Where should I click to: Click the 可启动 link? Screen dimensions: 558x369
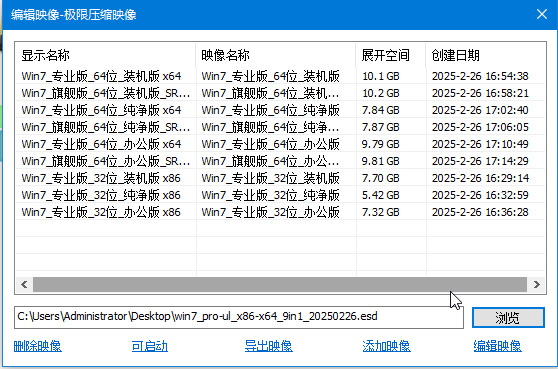click(x=149, y=346)
